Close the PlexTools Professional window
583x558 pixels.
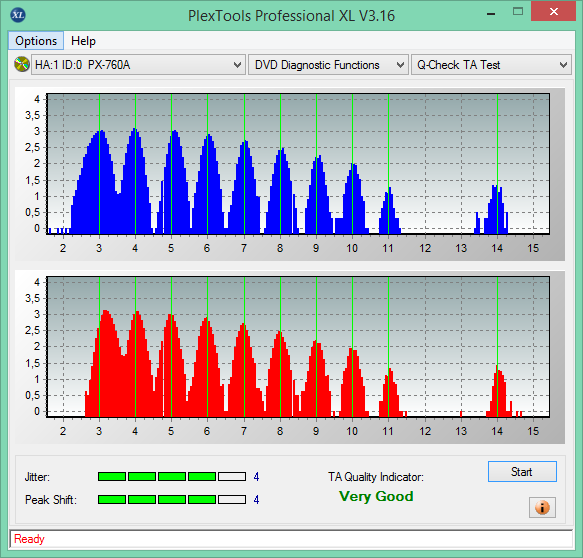(553, 12)
